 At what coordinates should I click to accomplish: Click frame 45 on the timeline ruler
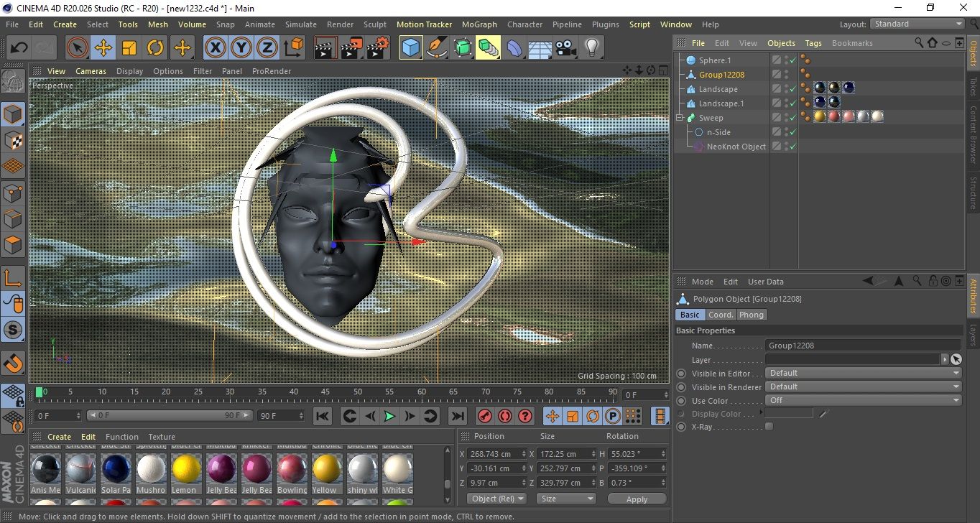(x=325, y=392)
